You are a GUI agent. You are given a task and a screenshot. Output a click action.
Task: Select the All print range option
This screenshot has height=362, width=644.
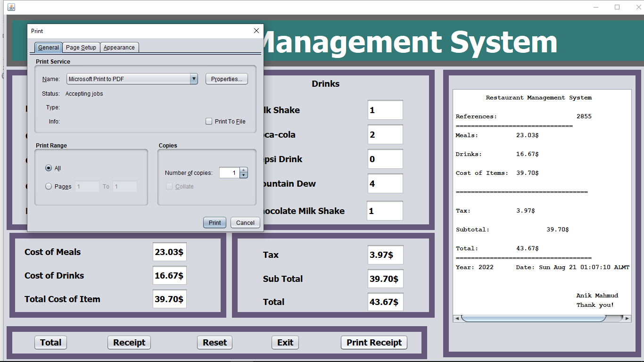point(49,168)
